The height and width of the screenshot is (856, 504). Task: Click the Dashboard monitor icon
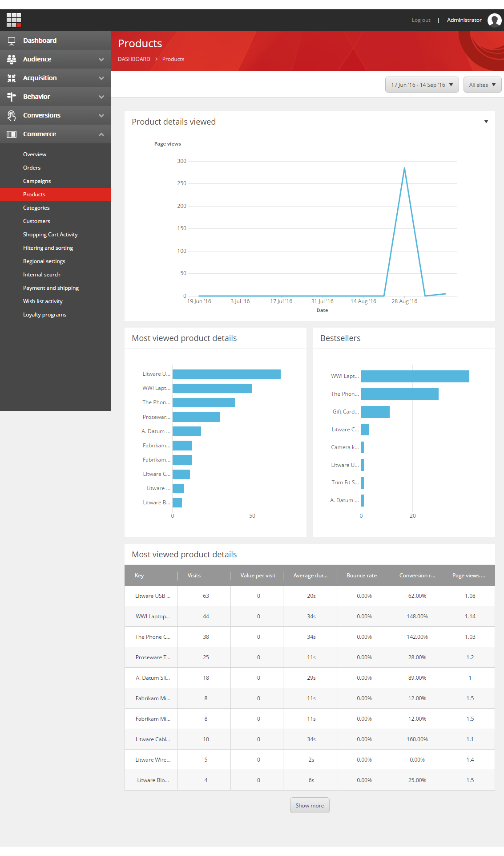[12, 41]
